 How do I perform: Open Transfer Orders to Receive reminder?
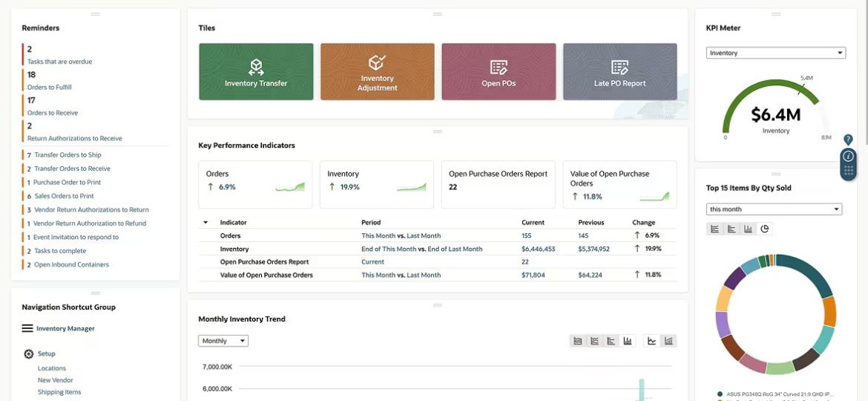(72, 169)
